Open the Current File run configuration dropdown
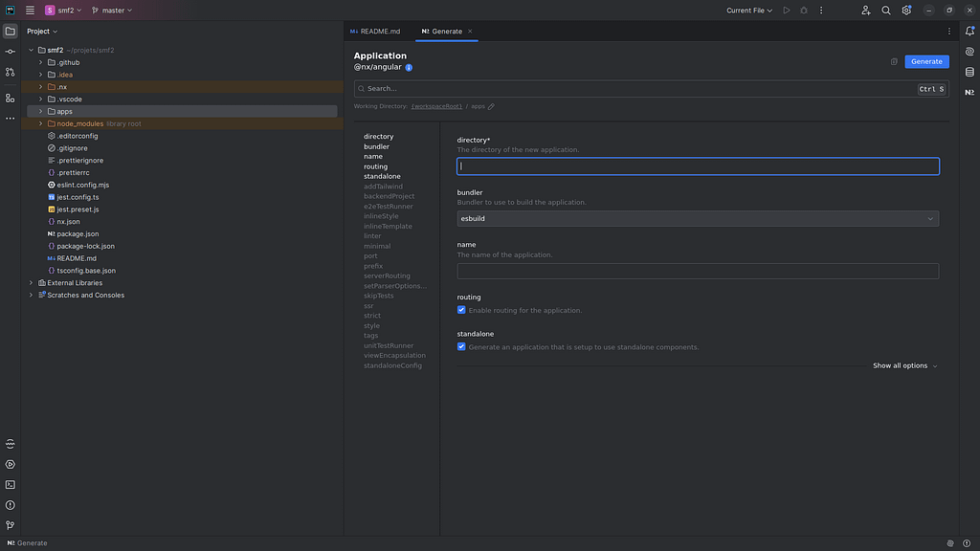 coord(748,10)
